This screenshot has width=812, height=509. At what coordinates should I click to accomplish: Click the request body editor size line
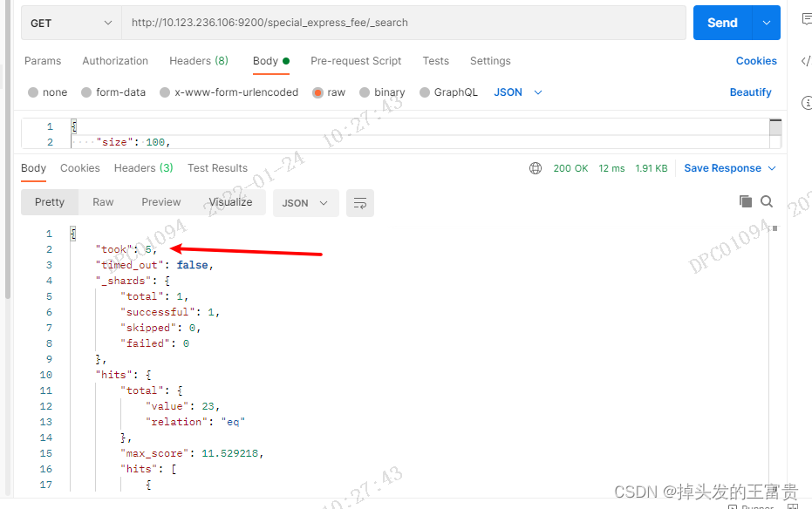133,142
